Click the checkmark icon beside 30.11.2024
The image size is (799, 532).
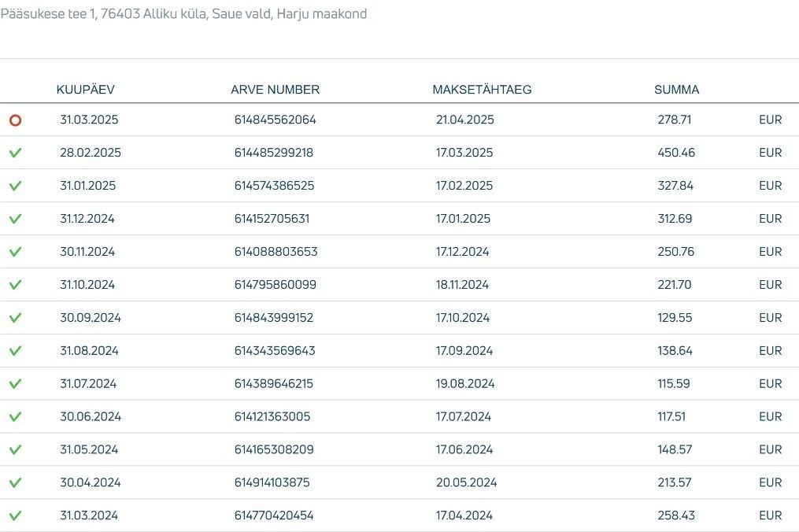(15, 252)
